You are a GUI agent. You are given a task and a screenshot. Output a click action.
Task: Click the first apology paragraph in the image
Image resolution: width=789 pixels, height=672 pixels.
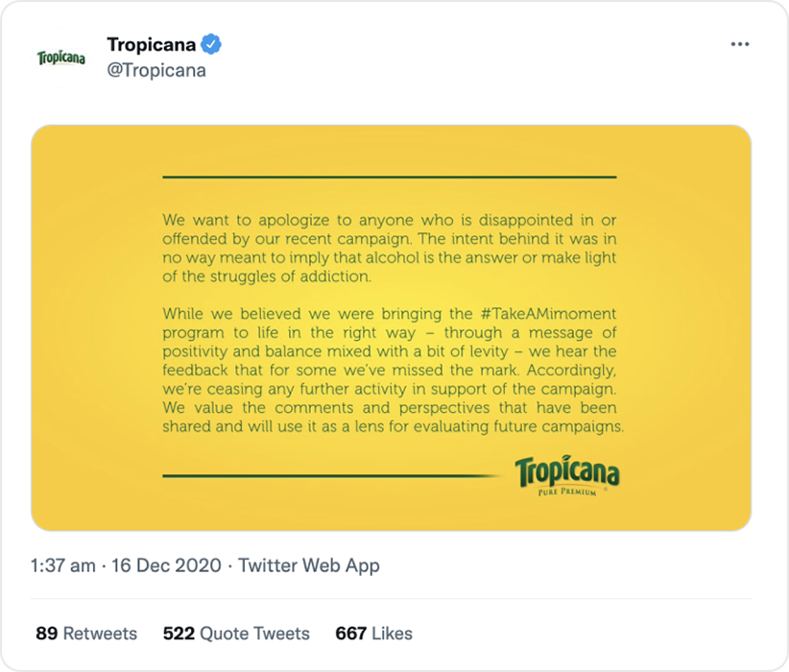(x=390, y=248)
